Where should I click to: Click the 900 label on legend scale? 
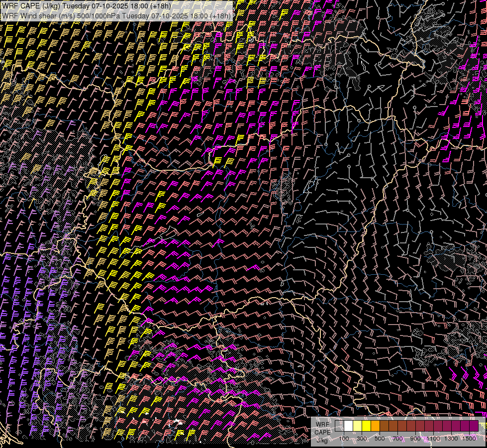pos(415,439)
